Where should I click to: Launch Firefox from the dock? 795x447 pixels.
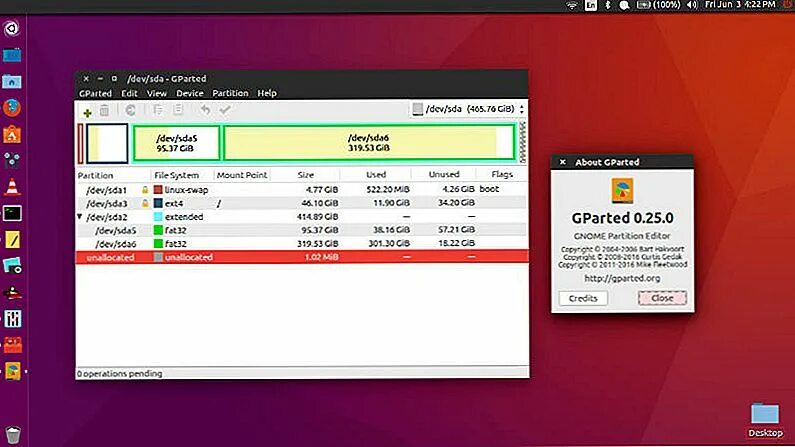[x=12, y=107]
